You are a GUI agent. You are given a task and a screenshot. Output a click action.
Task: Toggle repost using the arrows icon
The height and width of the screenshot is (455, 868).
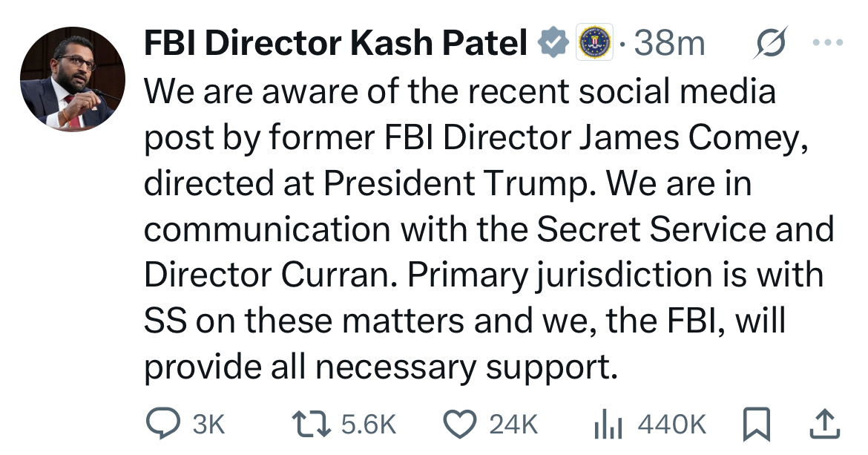click(x=311, y=424)
